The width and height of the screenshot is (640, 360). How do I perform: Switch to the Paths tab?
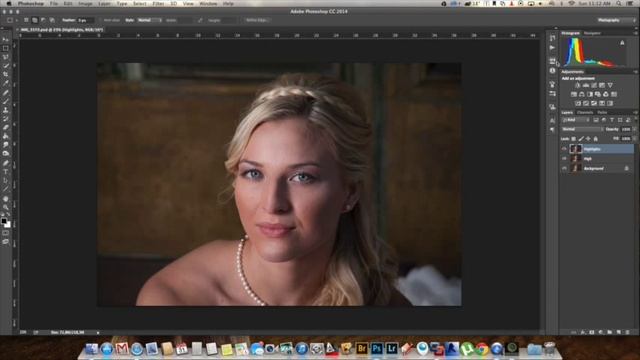pyautogui.click(x=602, y=112)
